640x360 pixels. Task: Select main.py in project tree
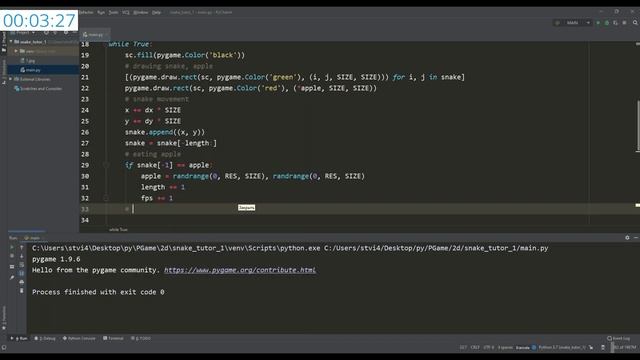(33, 70)
